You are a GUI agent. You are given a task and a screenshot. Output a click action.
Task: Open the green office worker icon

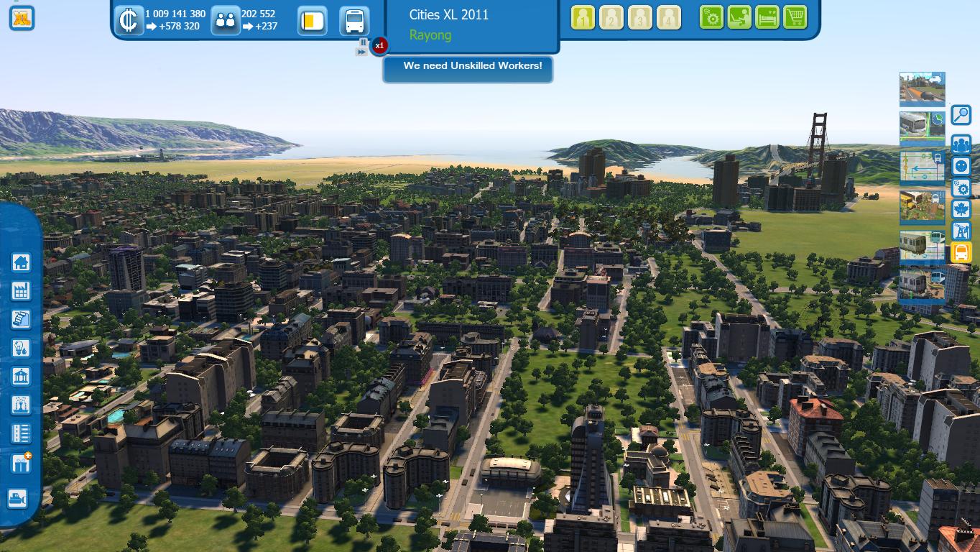pos(739,17)
